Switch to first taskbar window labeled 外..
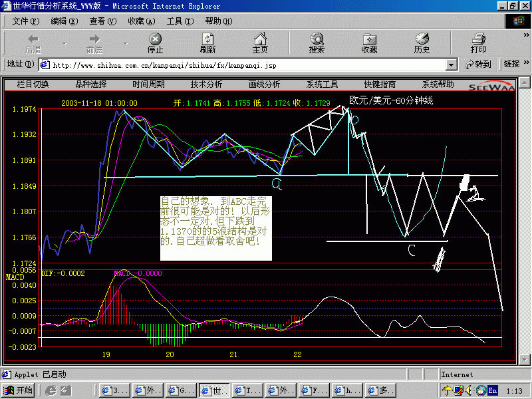The height and width of the screenshot is (399, 532). (x=148, y=390)
